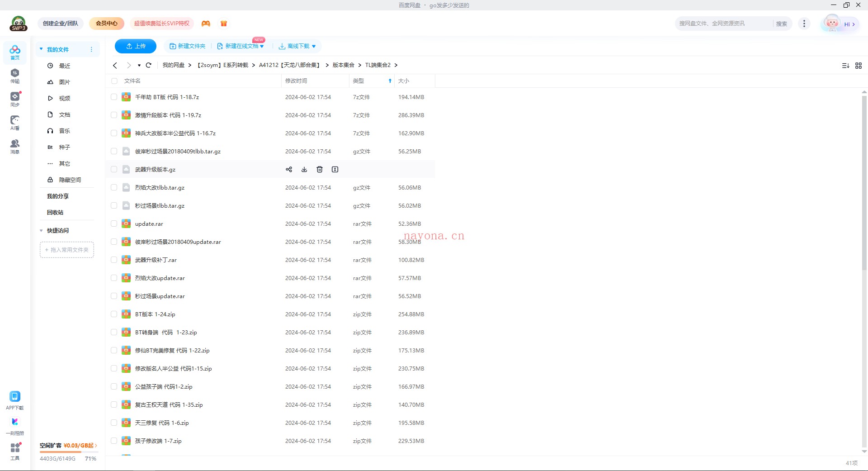The width and height of the screenshot is (868, 471).
Task: Go forward with the right arrow
Action: 129,65
